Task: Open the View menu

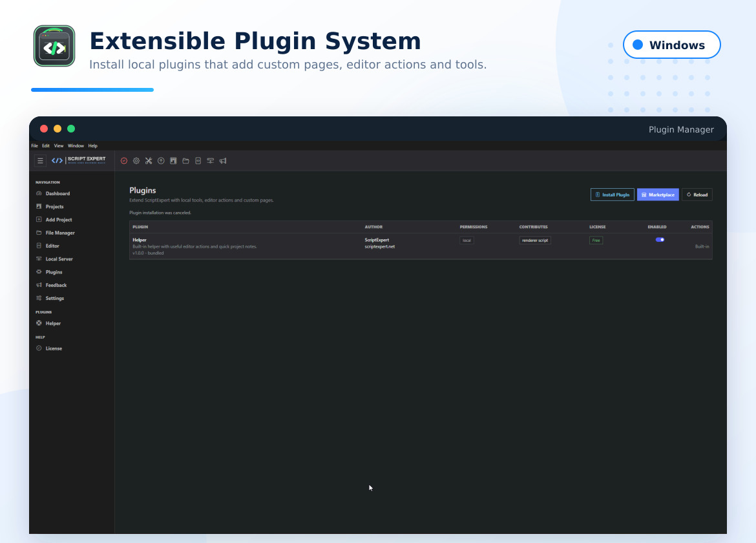Action: pyautogui.click(x=59, y=145)
